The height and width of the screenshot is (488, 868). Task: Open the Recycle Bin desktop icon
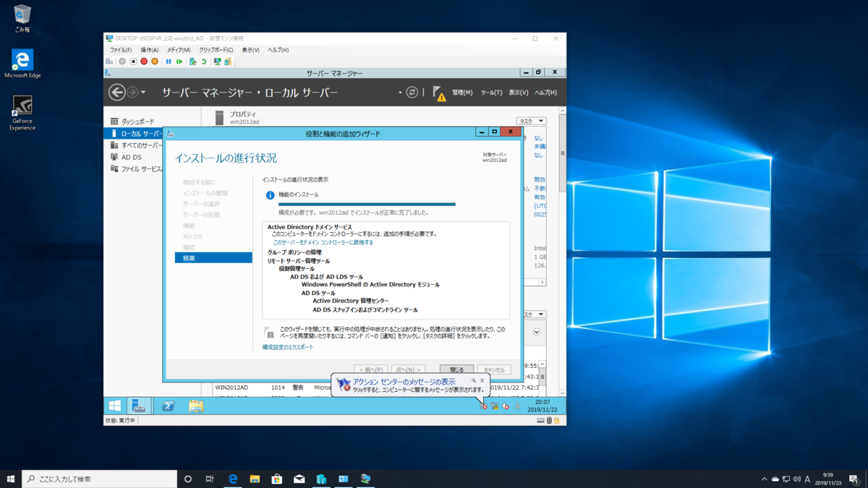tap(22, 20)
